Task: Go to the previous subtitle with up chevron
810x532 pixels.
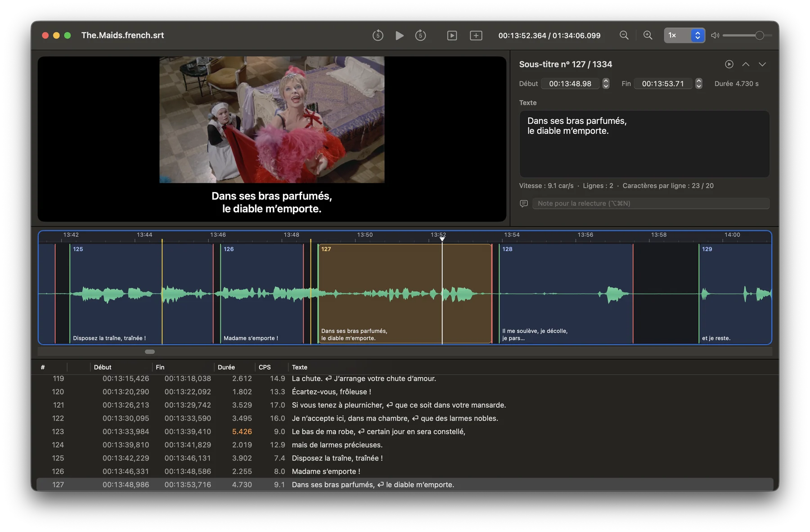Action: point(746,64)
